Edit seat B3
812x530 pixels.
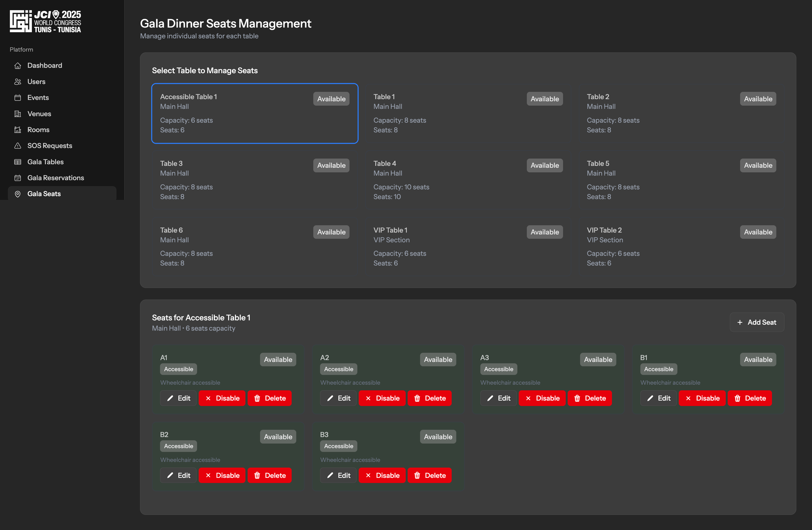338,475
